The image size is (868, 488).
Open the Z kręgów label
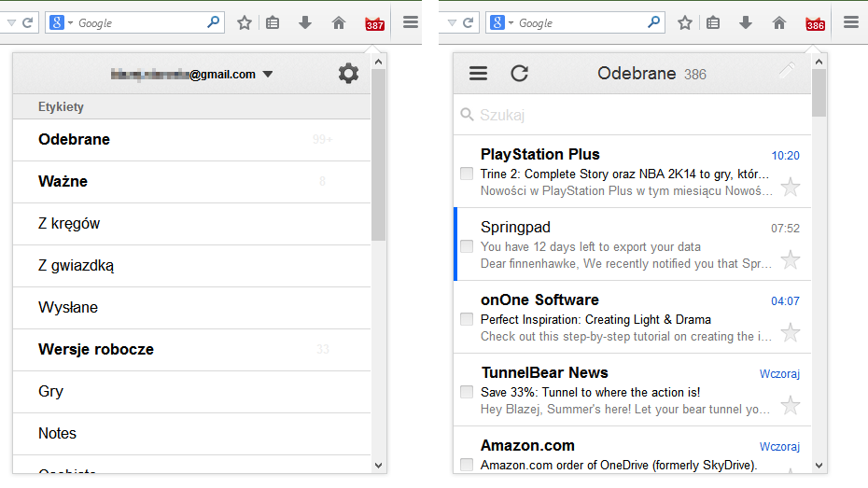point(191,224)
